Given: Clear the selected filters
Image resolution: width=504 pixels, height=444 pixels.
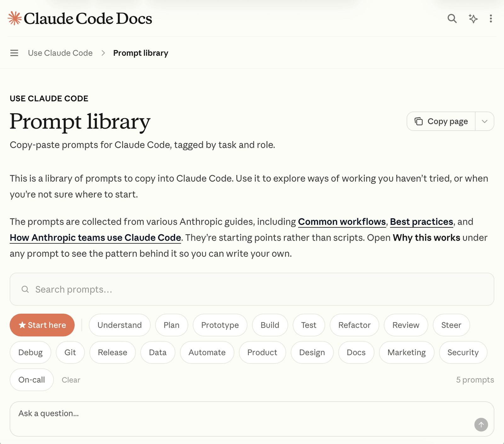Looking at the screenshot, I should click(x=71, y=380).
